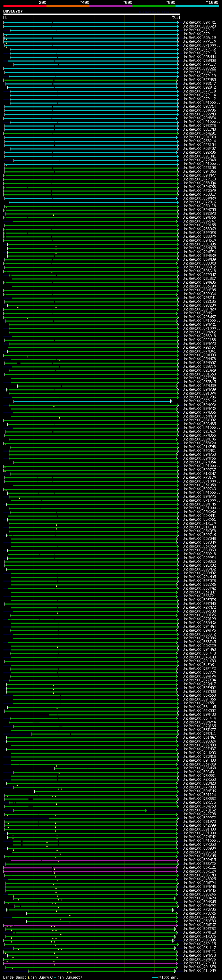Viewport: 222px width, 980px height.
Task: Click label UniRef100_B9MVH6
Action: coord(199,886)
